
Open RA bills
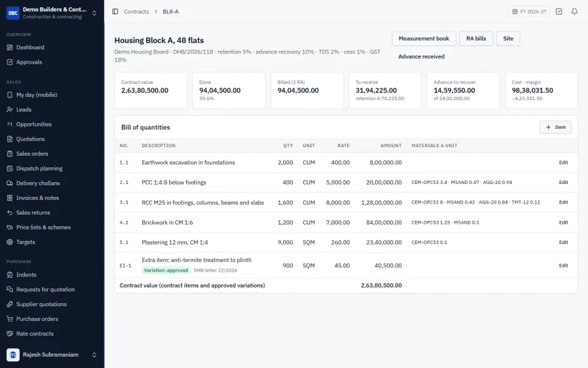(x=476, y=39)
